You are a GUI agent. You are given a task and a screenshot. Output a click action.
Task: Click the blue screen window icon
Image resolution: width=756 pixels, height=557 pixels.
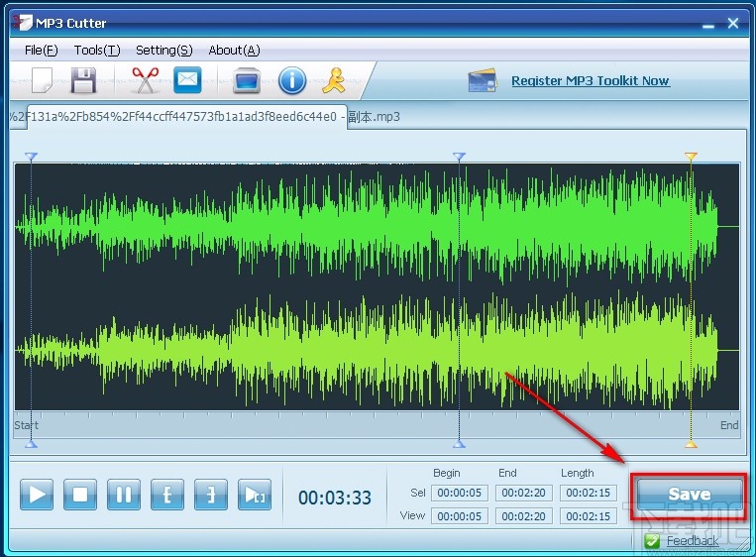(247, 80)
